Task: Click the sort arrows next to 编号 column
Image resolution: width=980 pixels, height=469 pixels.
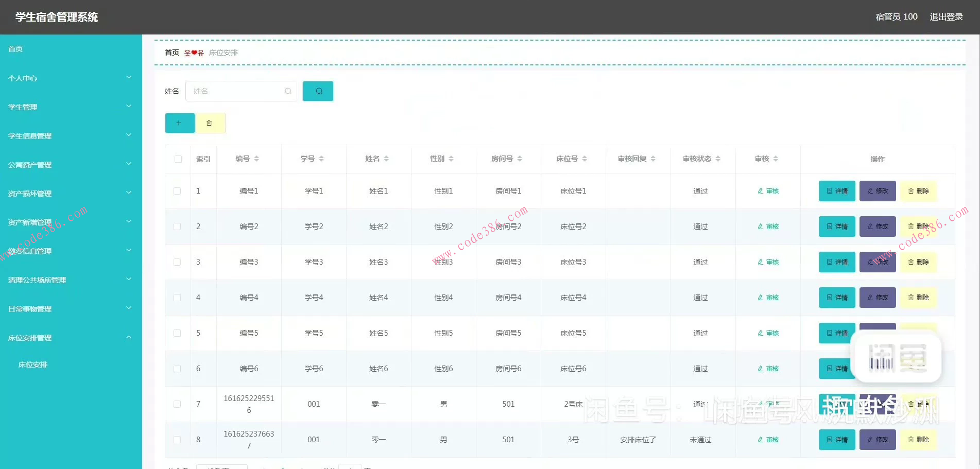Action: tap(256, 159)
